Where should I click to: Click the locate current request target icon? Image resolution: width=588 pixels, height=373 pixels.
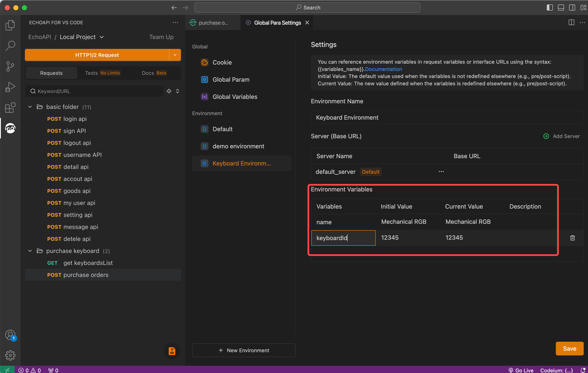coord(169,91)
